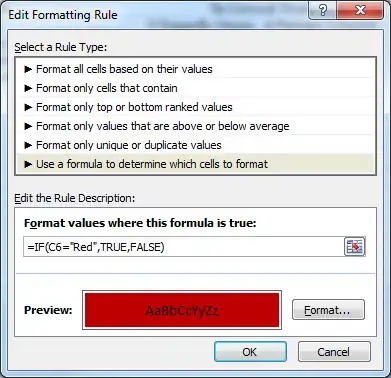Click arrow beside 'Format only unique or duplicate values'
The image size is (391, 378).
(28, 145)
